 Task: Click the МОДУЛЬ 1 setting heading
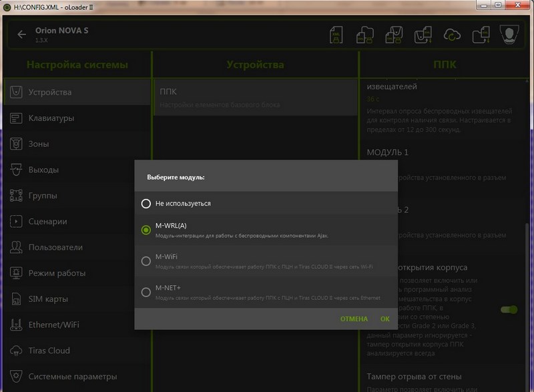pyautogui.click(x=388, y=152)
